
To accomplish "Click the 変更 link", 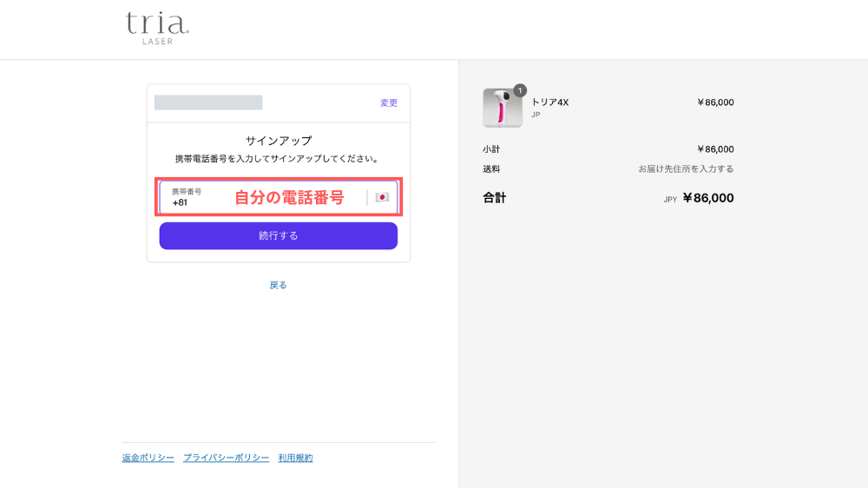I will click(x=389, y=103).
